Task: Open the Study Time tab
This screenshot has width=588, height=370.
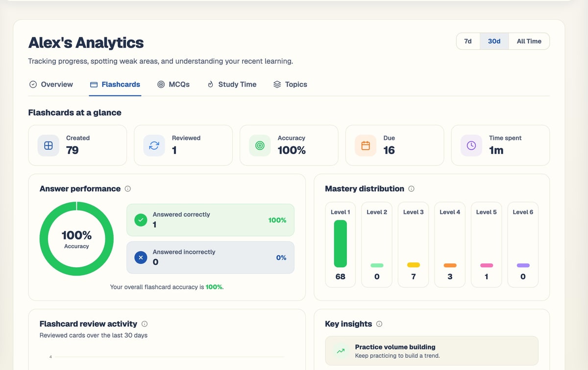Action: click(x=232, y=84)
